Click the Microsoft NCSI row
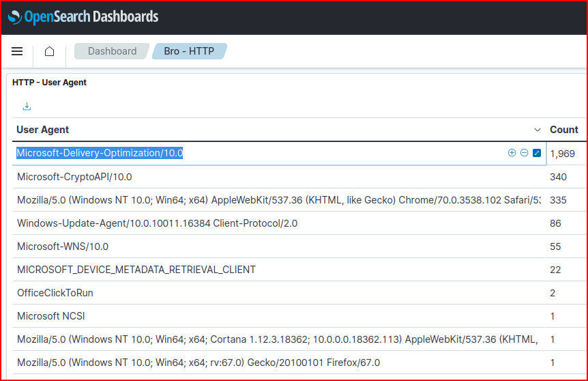Screen dimensions: 588x381 (51, 316)
